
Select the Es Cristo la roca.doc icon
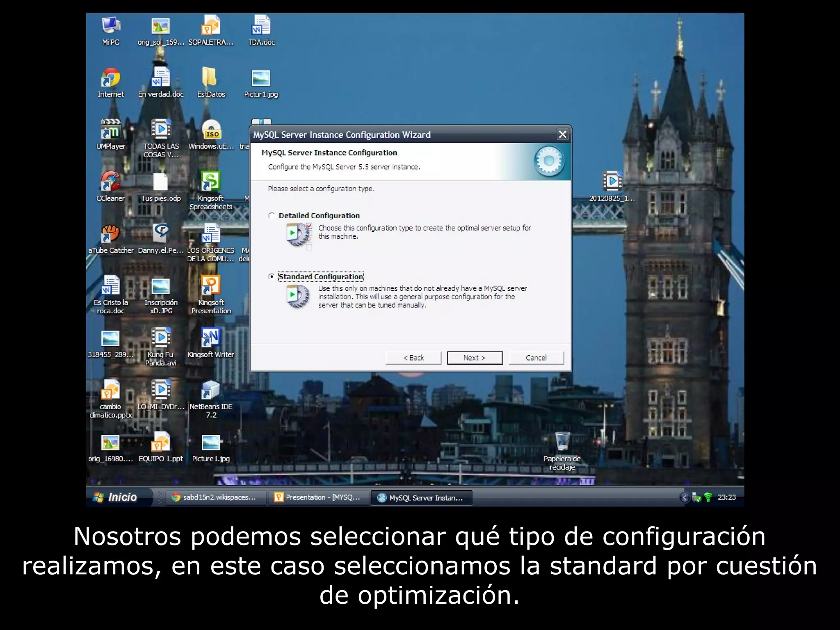click(111, 286)
